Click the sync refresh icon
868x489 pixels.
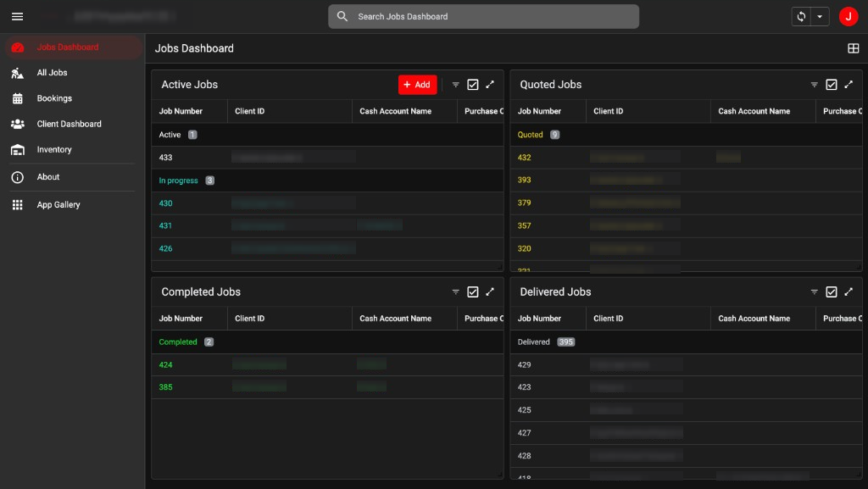click(801, 17)
